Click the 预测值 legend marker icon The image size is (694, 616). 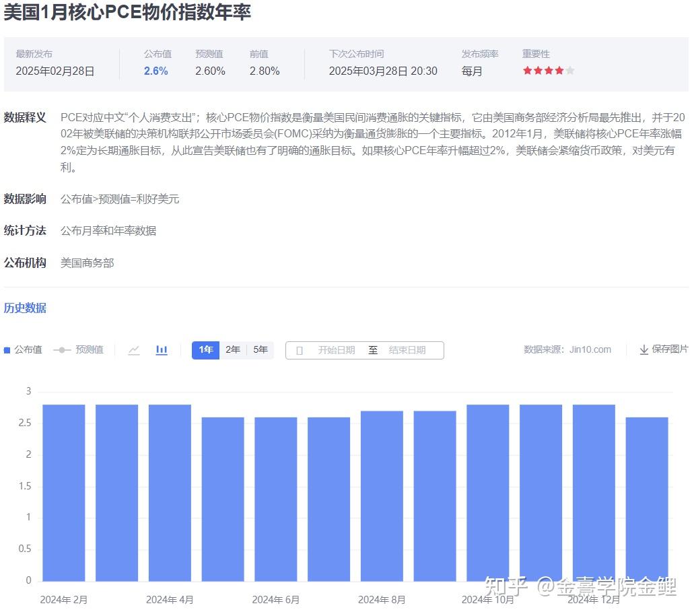coord(63,349)
